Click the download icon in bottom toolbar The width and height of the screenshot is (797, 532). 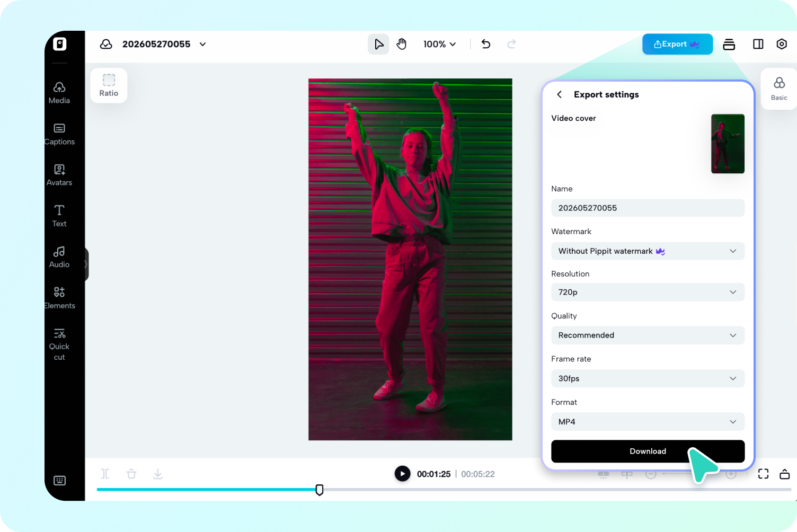[x=158, y=474]
